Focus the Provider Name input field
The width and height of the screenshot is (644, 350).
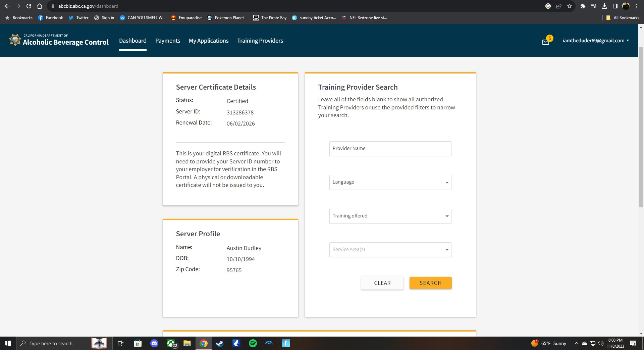pyautogui.click(x=390, y=149)
